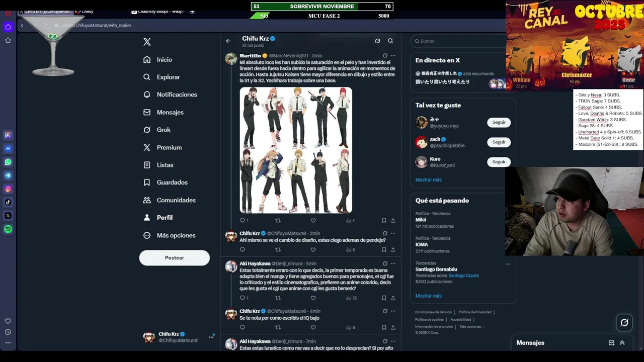
Task: Repost Chifu Krz's 2min tweet
Action: 278,249
